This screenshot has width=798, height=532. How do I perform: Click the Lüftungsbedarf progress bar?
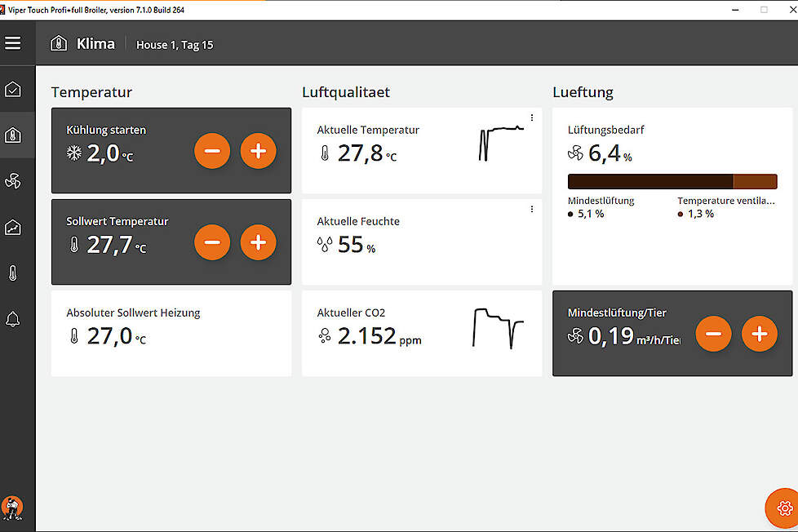point(672,181)
